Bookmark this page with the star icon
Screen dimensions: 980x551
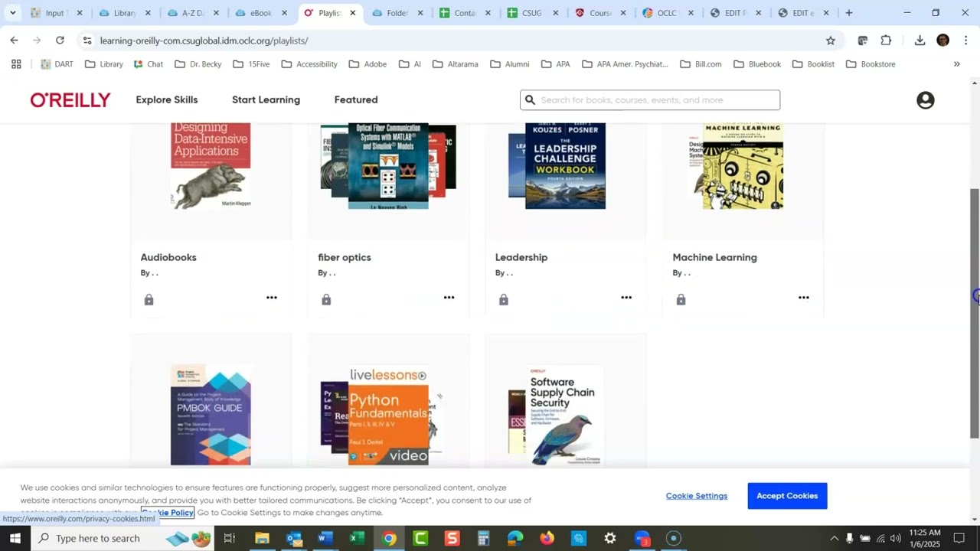point(831,41)
